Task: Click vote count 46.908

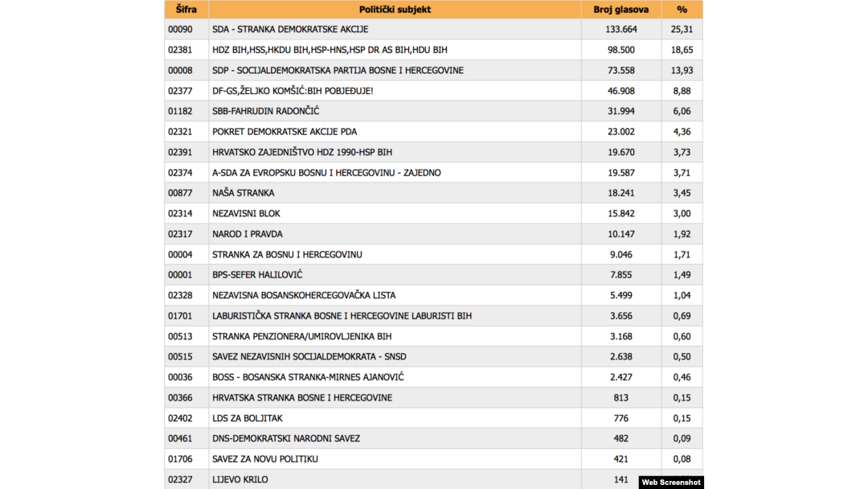Action: point(621,91)
